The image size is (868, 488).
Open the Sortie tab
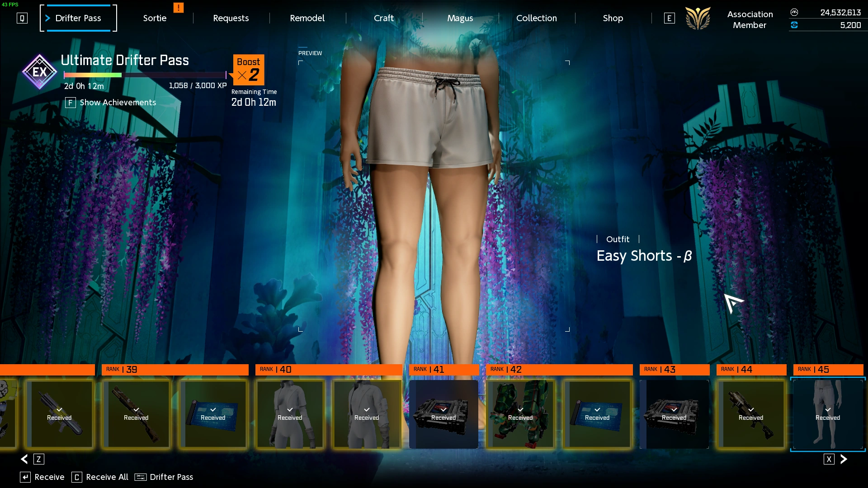coord(155,18)
